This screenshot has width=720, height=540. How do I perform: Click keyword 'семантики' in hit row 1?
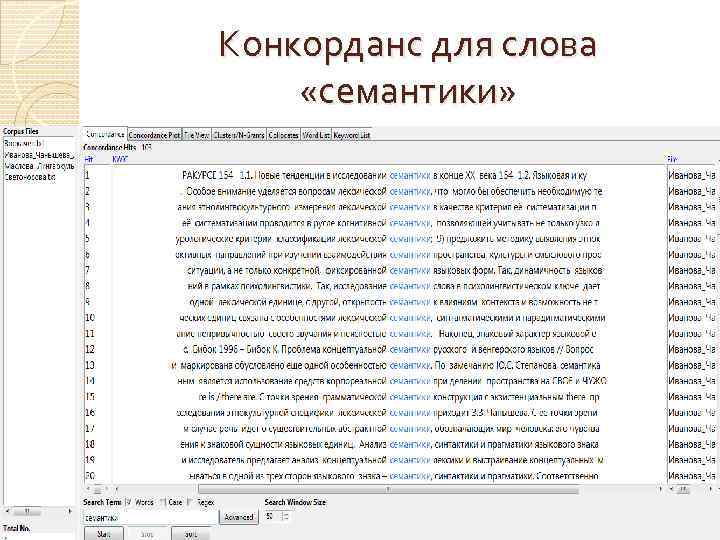(410, 175)
